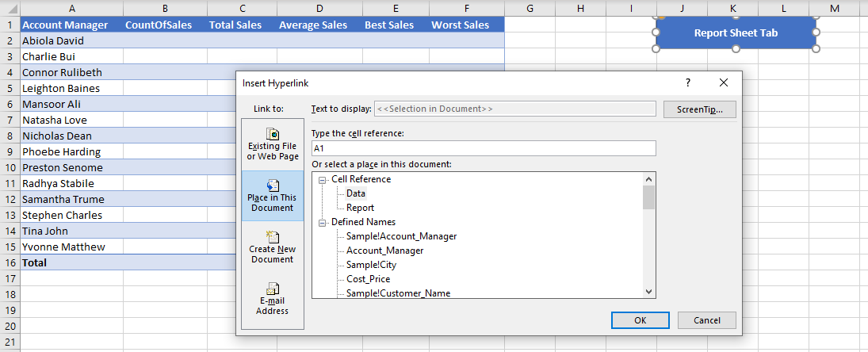Select the Data sheet in tree
This screenshot has height=352, width=868.
(356, 193)
